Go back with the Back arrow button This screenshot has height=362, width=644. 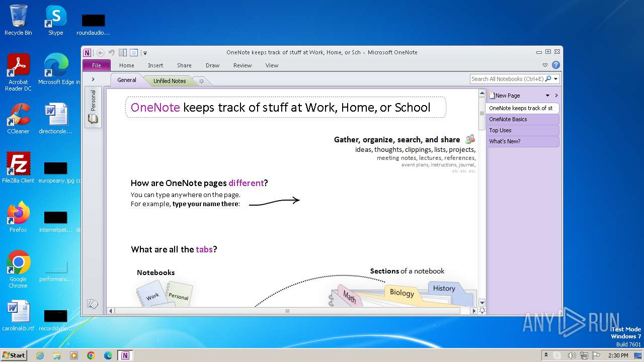coord(101,52)
